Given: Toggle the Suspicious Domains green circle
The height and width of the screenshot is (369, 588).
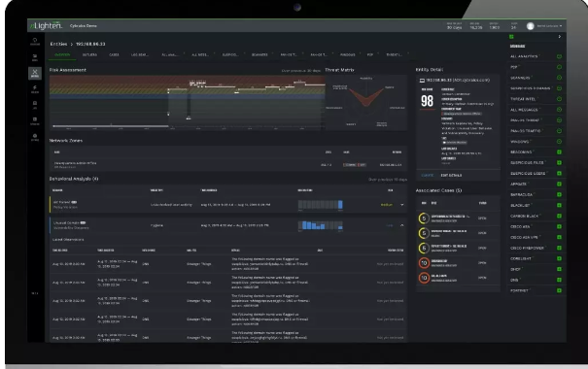Looking at the screenshot, I should [x=559, y=88].
